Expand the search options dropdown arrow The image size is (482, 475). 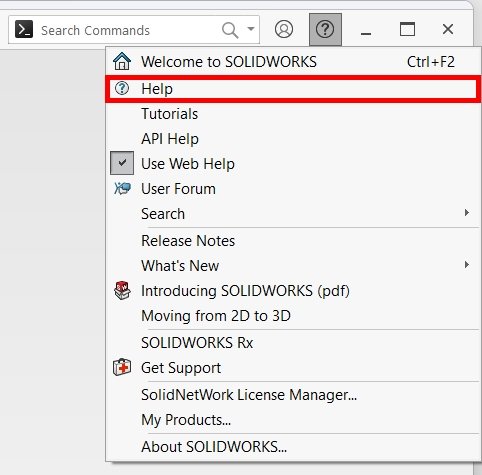[251, 29]
